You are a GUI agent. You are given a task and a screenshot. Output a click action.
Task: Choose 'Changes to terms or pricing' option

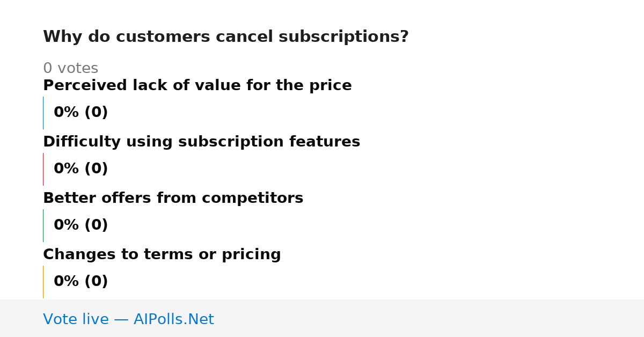coord(162,255)
